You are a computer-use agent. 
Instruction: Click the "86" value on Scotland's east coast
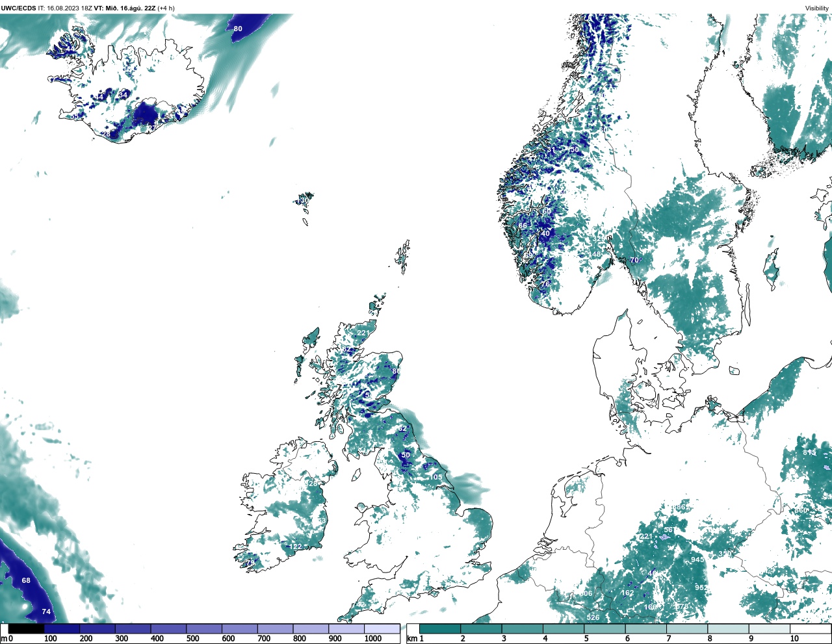click(x=396, y=371)
